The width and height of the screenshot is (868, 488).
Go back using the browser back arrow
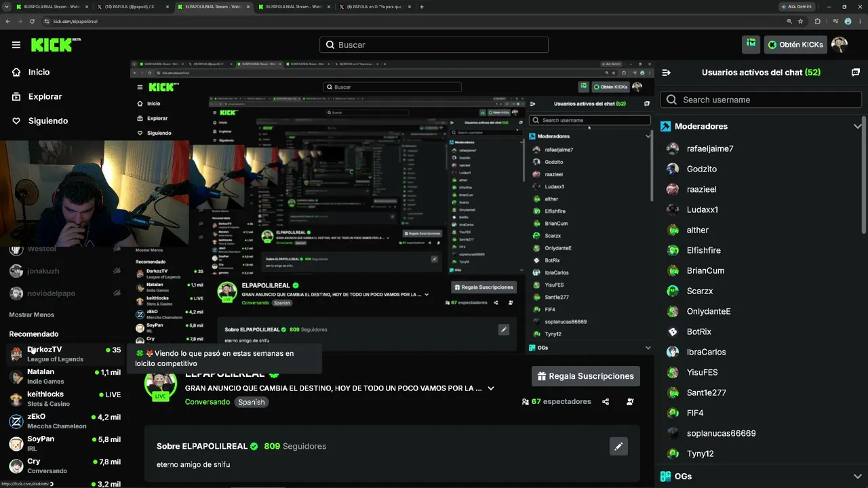[7, 22]
